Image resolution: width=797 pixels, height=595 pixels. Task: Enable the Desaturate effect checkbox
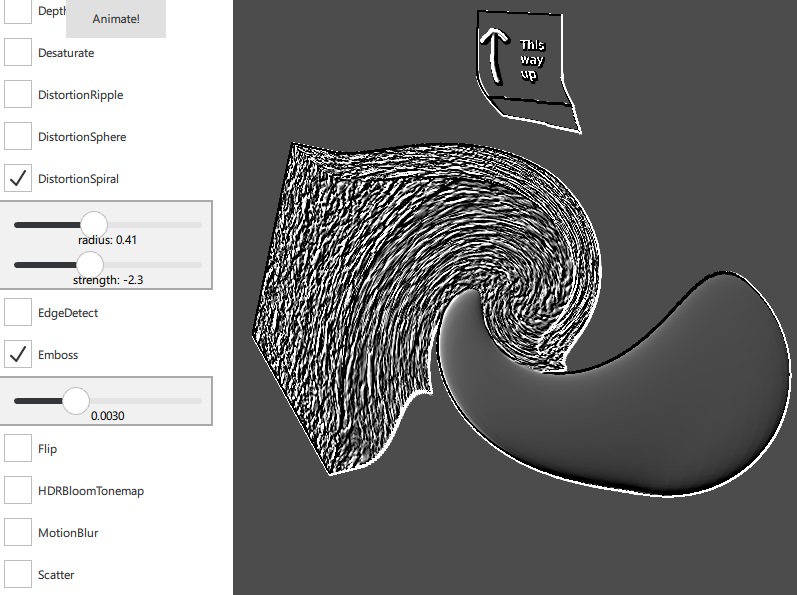(x=18, y=52)
